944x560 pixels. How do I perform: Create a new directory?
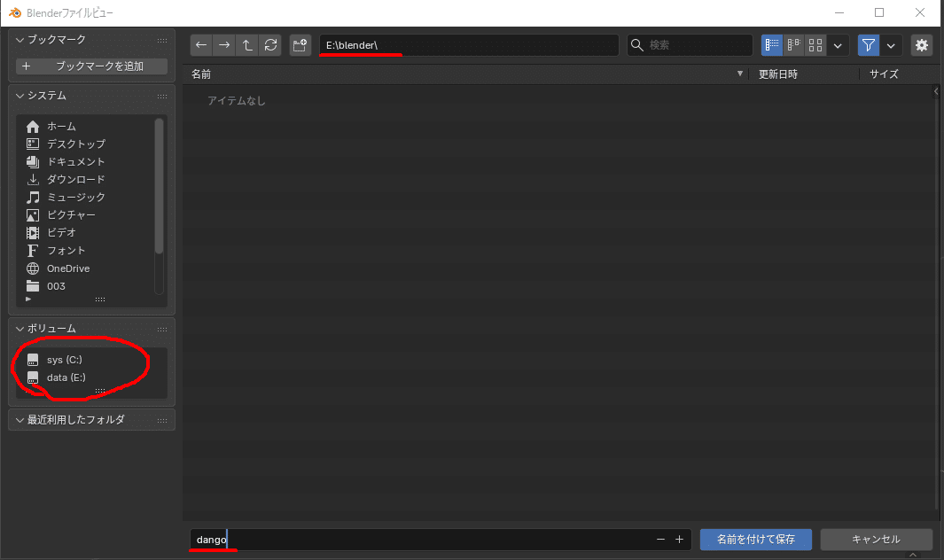pyautogui.click(x=300, y=45)
